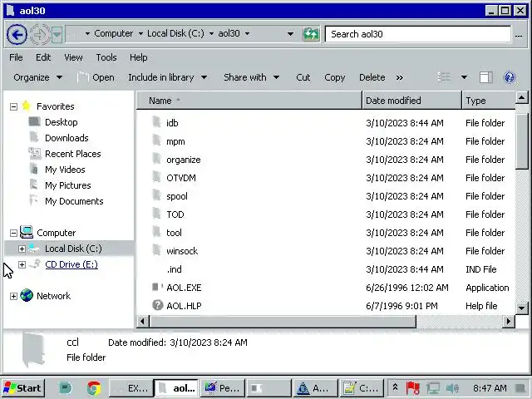Click the Computer breadcrumb segment
Viewport: 532px width, 399px height.
(113, 33)
